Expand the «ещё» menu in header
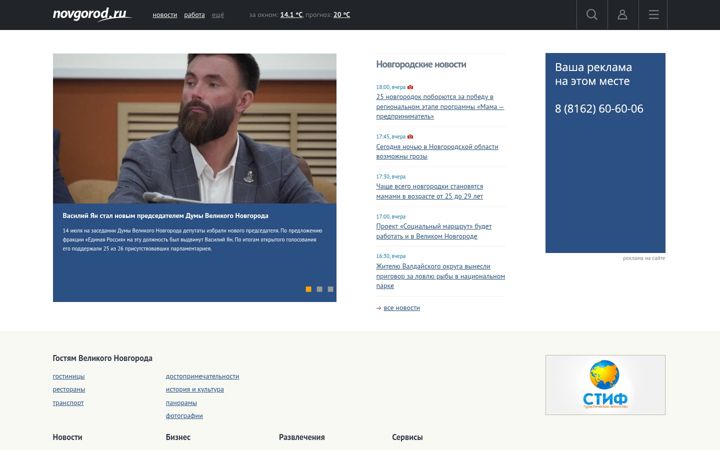 click(x=218, y=15)
